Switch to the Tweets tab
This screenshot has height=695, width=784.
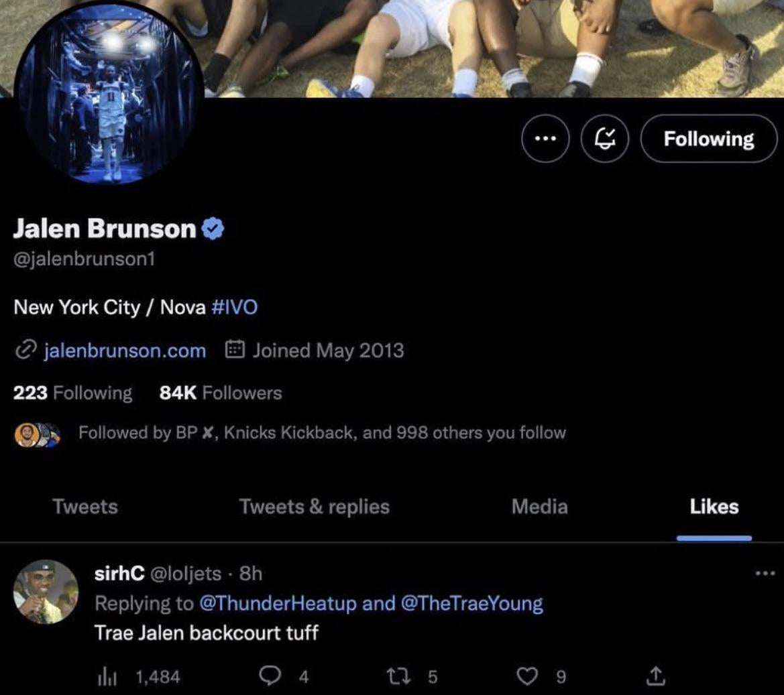85,507
